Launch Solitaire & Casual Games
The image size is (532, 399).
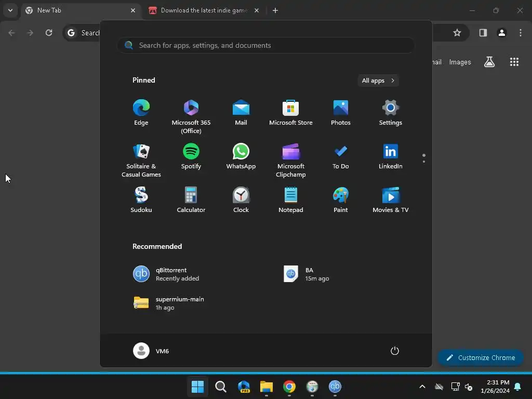141,161
